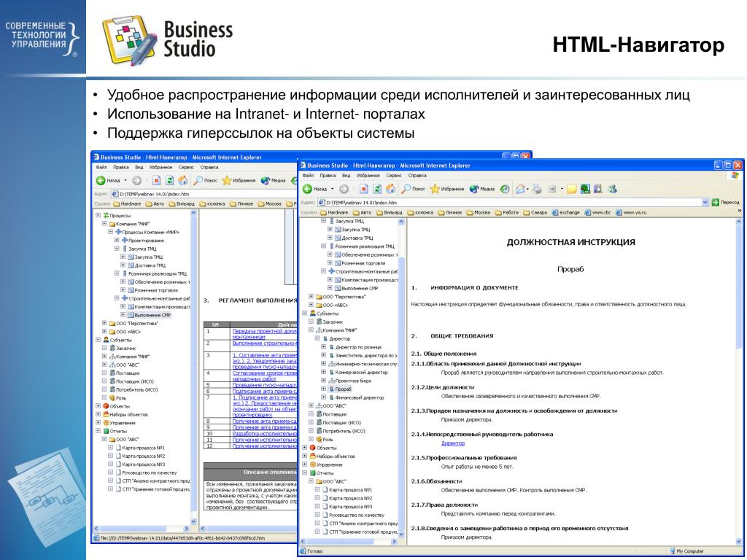The height and width of the screenshot is (560, 747).
Task: Select Прораб in the front window tree
Action: [343, 389]
